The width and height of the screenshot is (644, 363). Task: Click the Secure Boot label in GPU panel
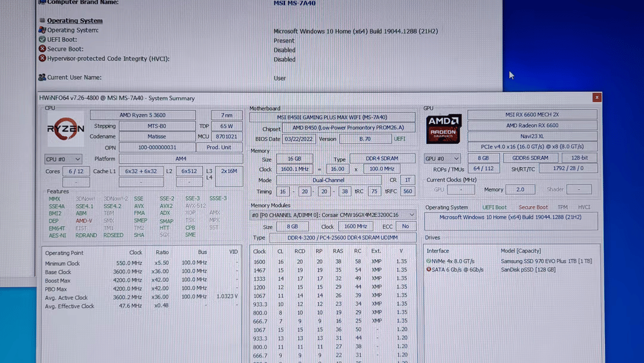532,207
